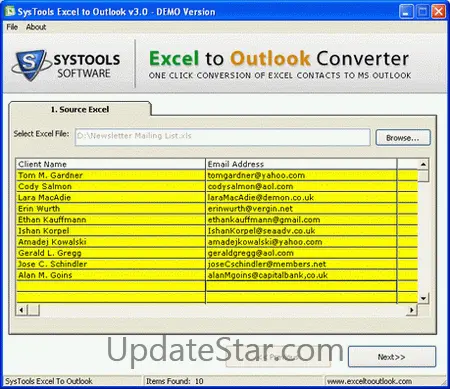Select the Source Excel tab
Image resolution: width=450 pixels, height=389 pixels.
click(80, 109)
